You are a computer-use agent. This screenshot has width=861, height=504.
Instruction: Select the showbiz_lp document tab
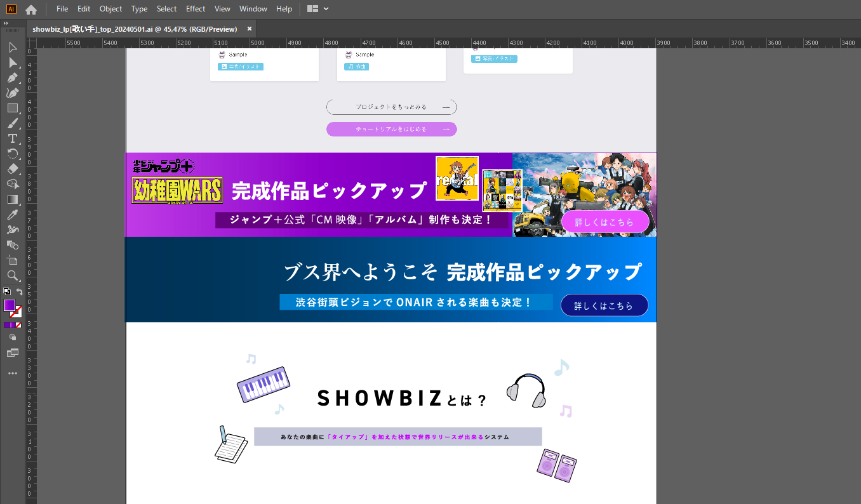(135, 29)
